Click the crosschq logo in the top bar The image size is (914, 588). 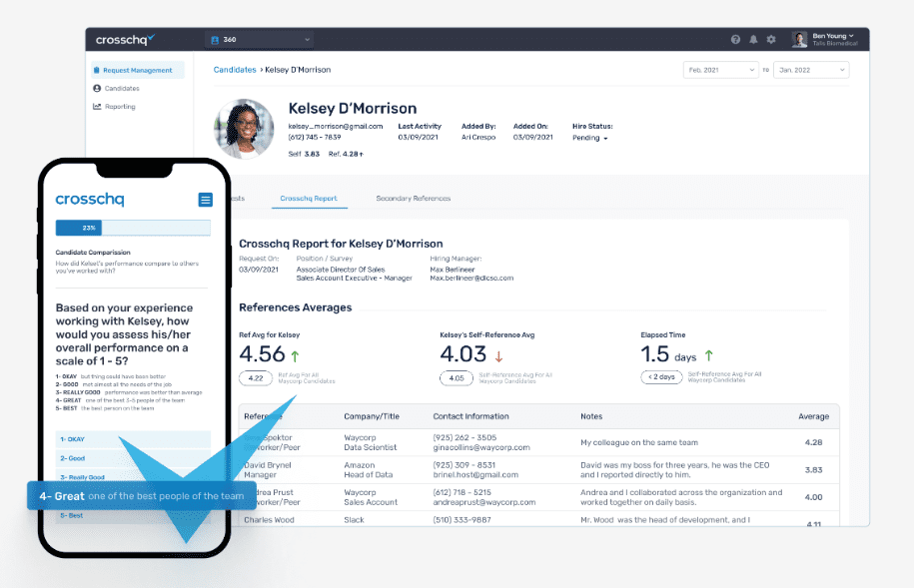click(125, 39)
